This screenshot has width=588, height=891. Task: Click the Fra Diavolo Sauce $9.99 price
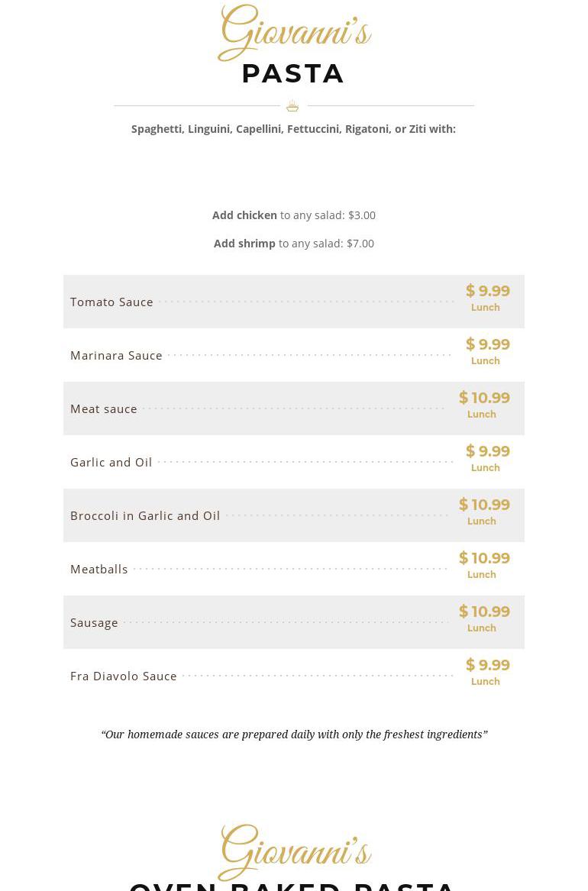[488, 665]
